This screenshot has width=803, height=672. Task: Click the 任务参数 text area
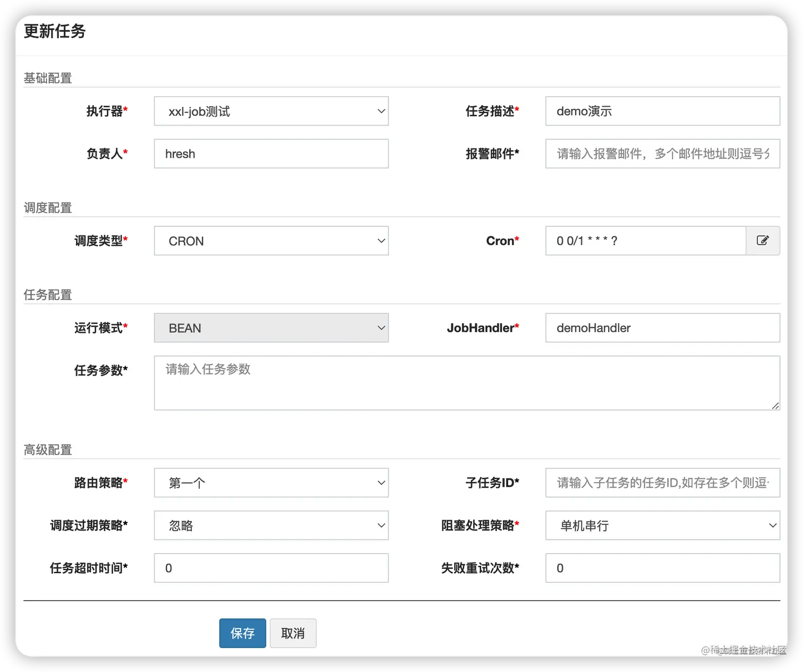467,383
